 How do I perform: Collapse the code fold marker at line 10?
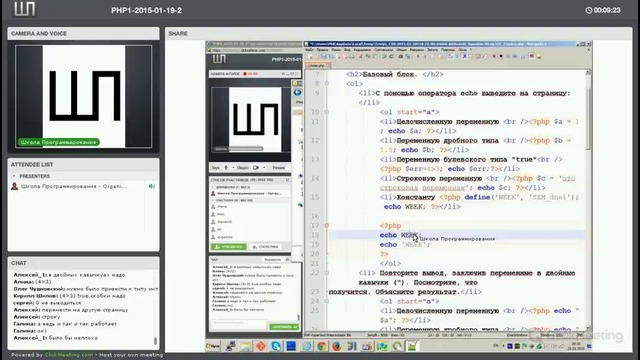click(327, 112)
